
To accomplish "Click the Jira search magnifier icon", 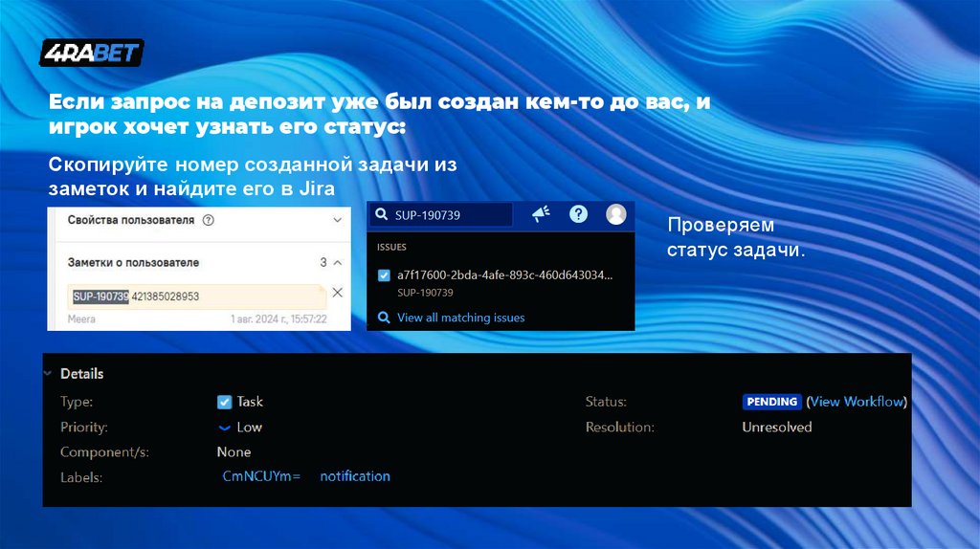I will point(381,214).
